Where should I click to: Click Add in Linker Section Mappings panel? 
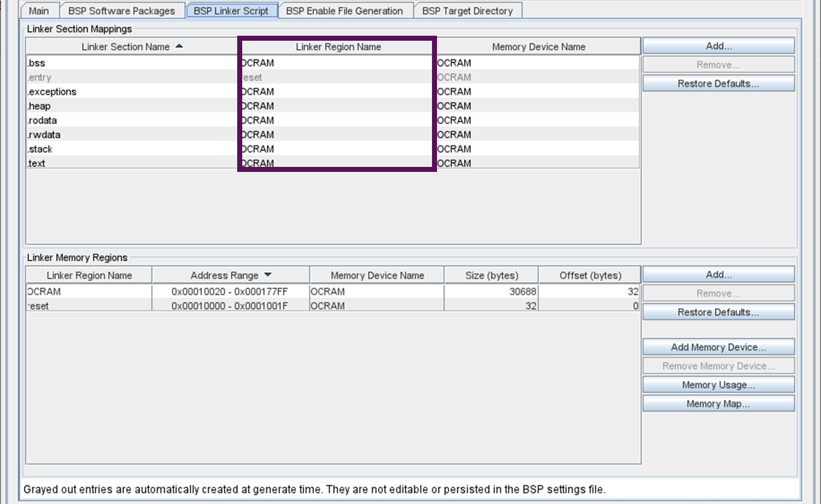(718, 45)
